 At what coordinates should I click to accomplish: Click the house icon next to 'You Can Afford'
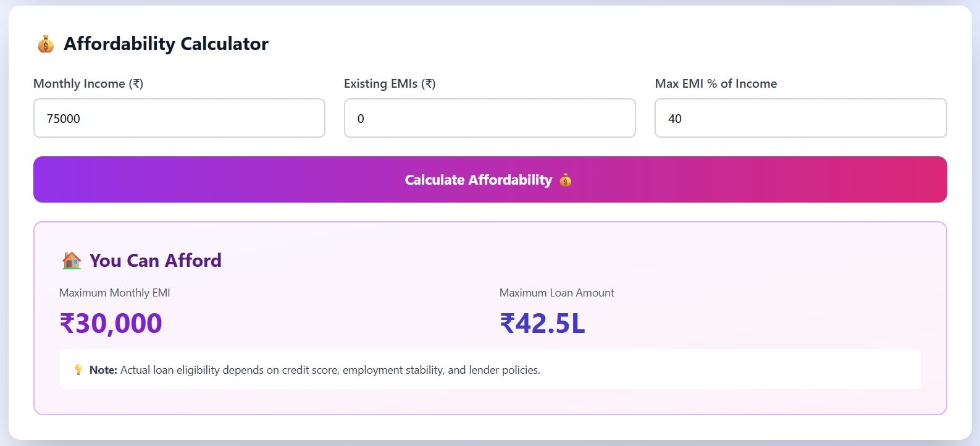point(70,259)
